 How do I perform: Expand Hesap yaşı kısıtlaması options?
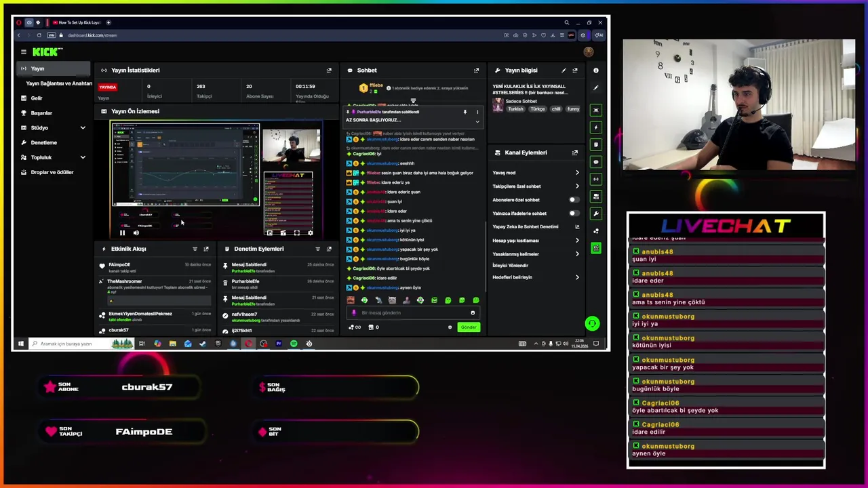[577, 241]
